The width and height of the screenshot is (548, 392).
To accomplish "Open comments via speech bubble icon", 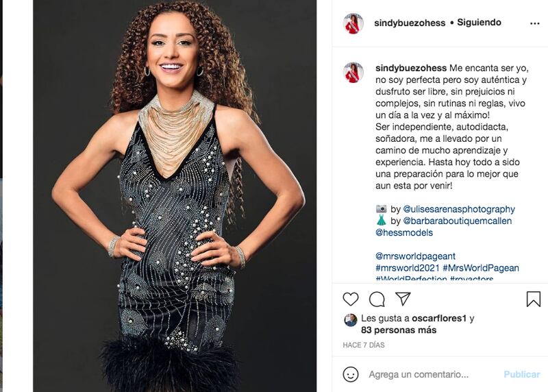I will pyautogui.click(x=377, y=299).
